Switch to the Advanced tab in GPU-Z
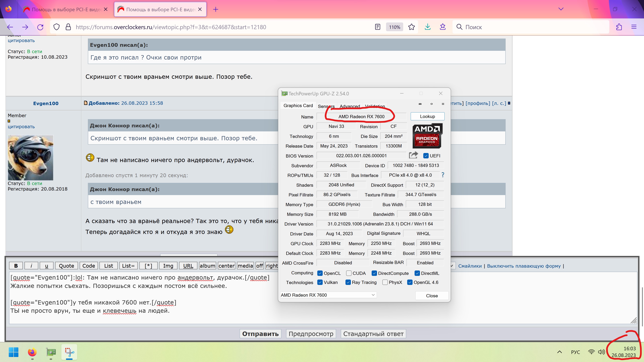Screen dimensions: 644x362 pyautogui.click(x=350, y=106)
